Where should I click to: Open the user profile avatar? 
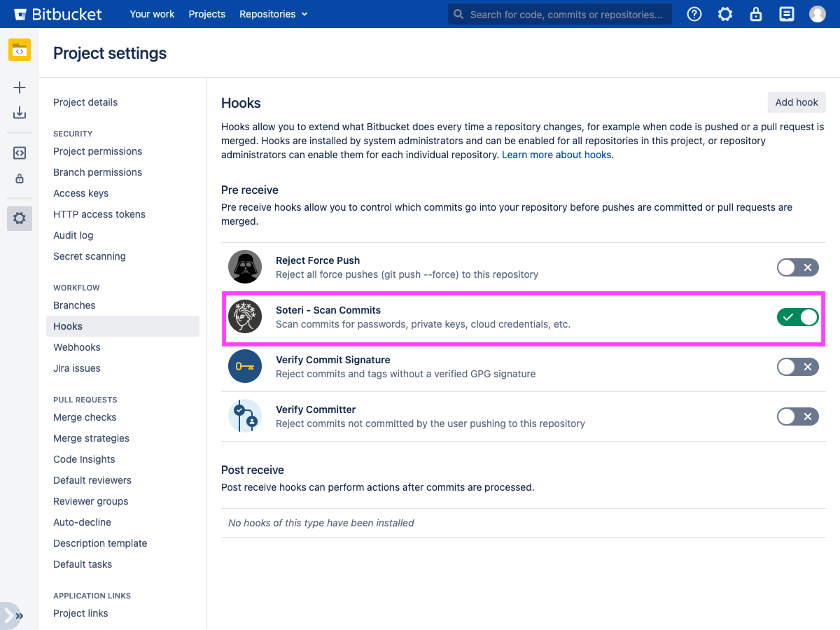coord(818,14)
